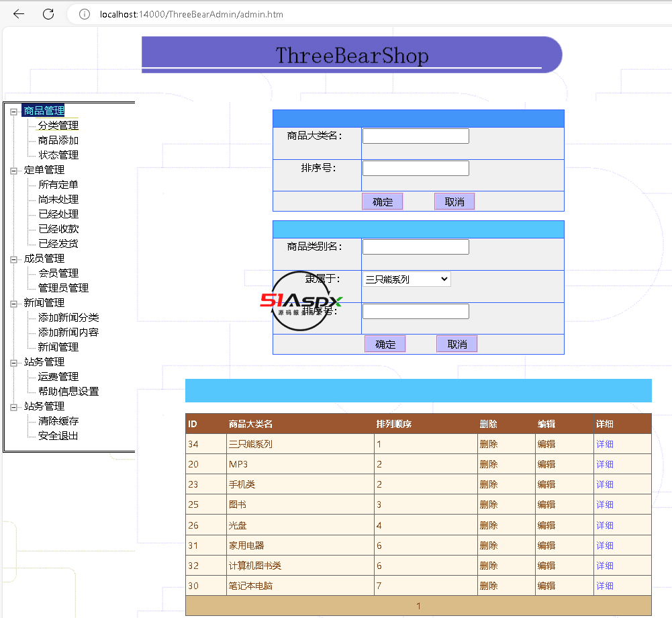Collapse the 成员管理 tree node
This screenshot has height=618, width=672.
(13, 259)
